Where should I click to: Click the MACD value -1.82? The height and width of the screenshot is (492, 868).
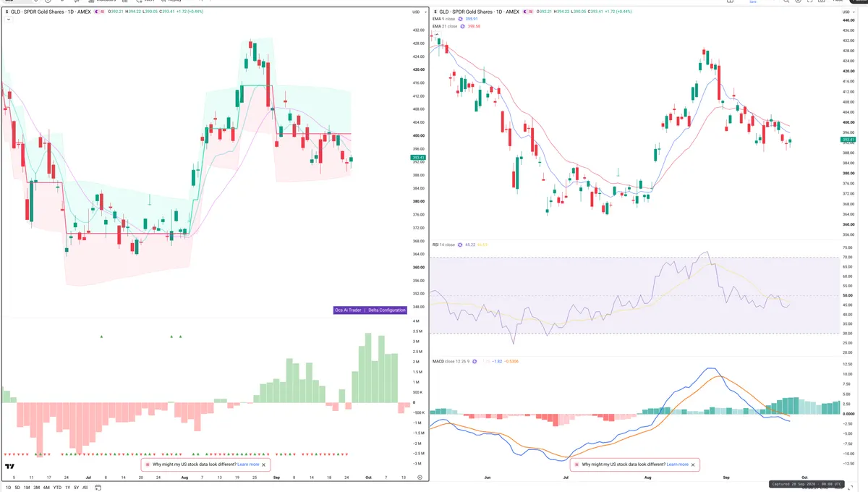498,361
